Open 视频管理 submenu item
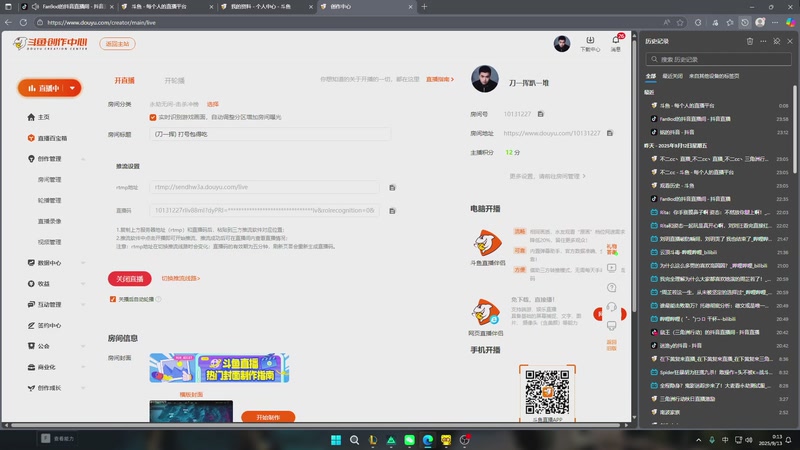Image resolution: width=800 pixels, height=450 pixels. coord(49,242)
